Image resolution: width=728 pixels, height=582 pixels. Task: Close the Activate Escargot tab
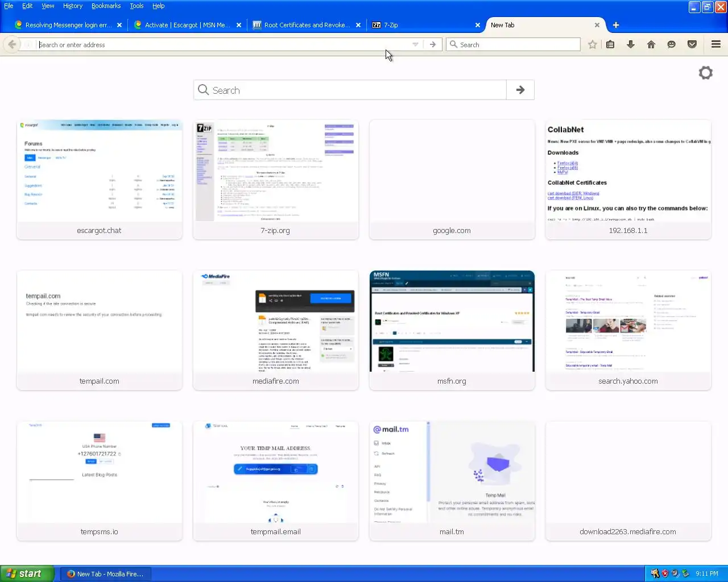point(239,25)
